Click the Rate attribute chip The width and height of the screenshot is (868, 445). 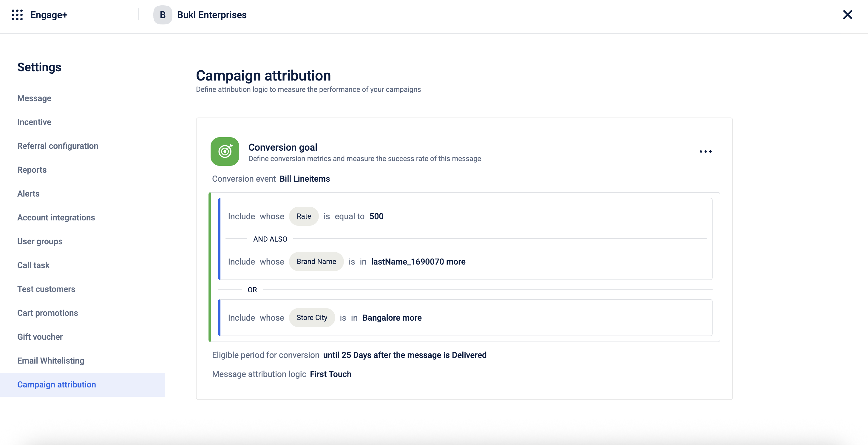coord(304,216)
